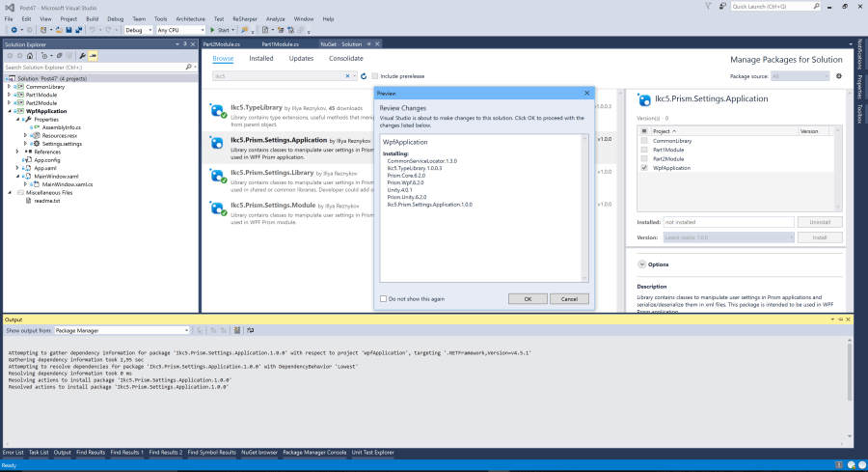Toggle Word Wrap icon in Output toolbar
Screen dimensions: 868x472
point(250,330)
